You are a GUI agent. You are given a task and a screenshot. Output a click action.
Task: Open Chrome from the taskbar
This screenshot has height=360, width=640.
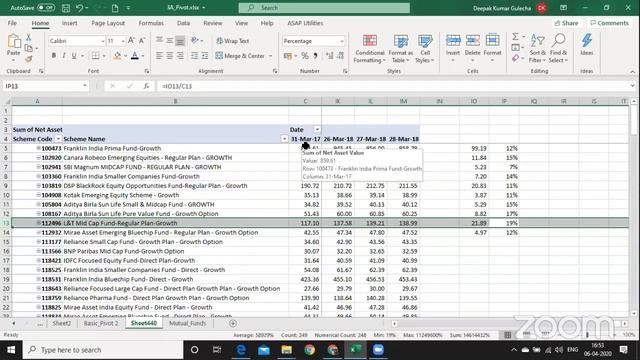(309, 350)
